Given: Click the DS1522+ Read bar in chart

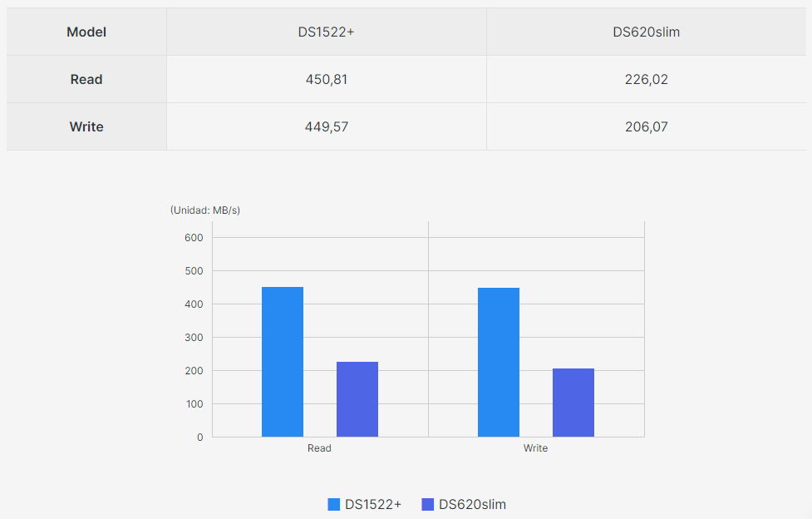Looking at the screenshot, I should 283,362.
